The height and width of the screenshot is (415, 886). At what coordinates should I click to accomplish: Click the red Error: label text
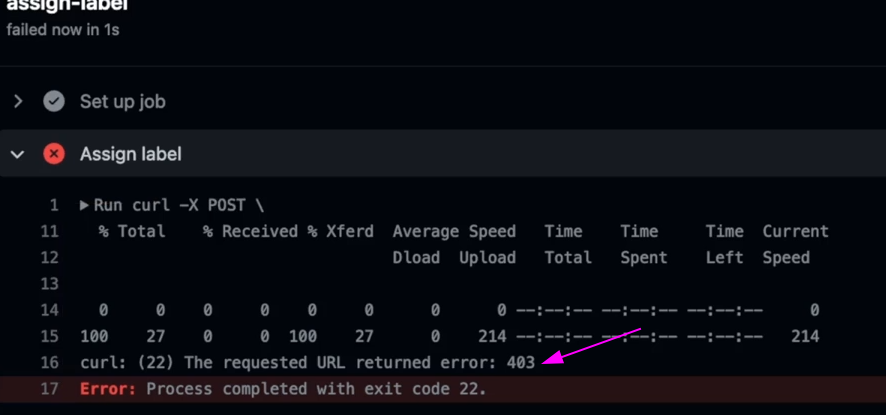click(x=108, y=388)
